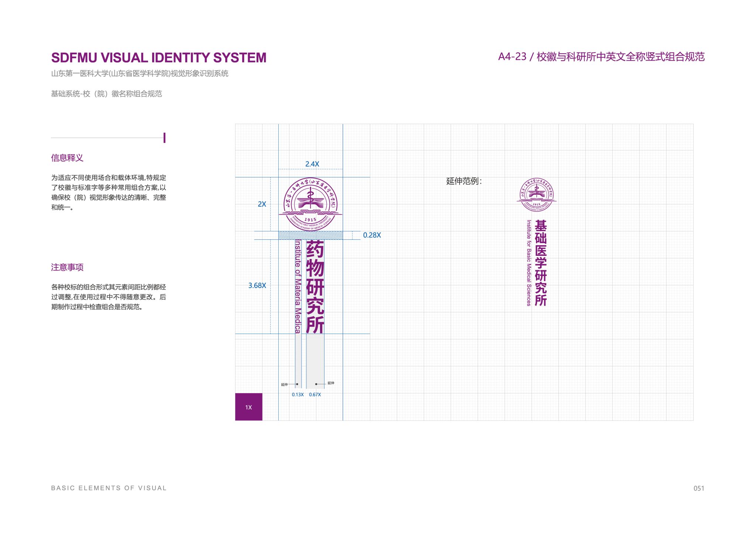Click the vertical Institute of Materia Medica text
The height and width of the screenshot is (535, 756).
[x=298, y=287]
